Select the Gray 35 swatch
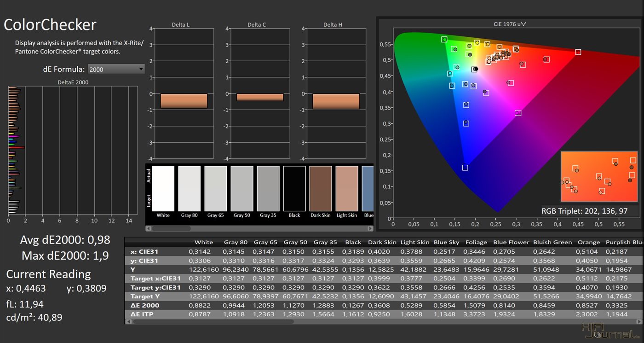 tap(268, 188)
